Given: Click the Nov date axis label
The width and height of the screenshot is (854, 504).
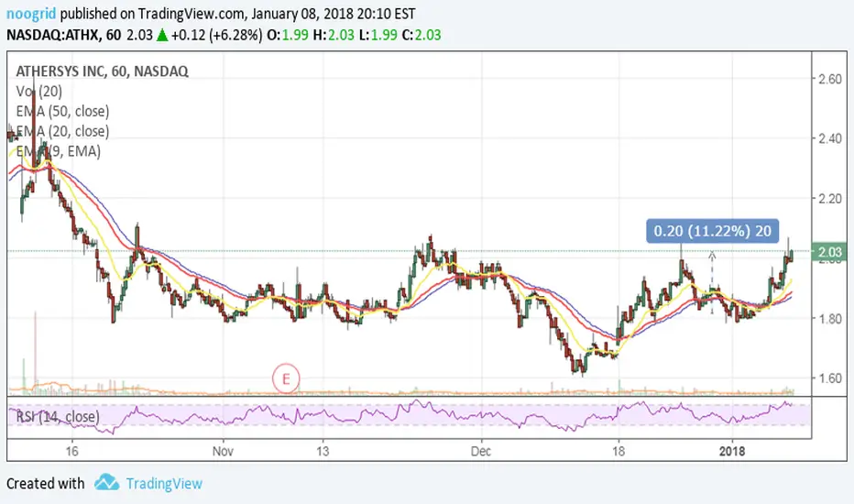Looking at the screenshot, I should 223,451.
